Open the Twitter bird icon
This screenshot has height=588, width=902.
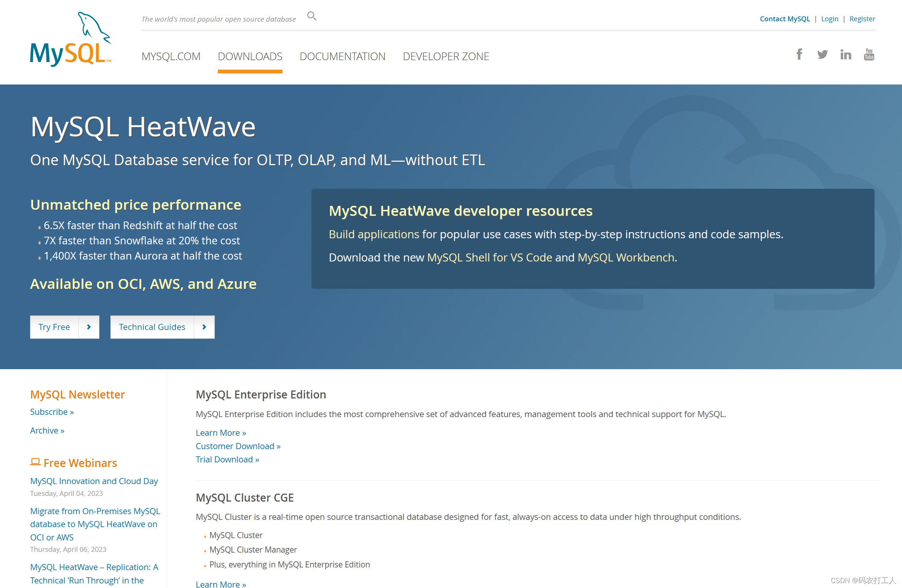[822, 54]
